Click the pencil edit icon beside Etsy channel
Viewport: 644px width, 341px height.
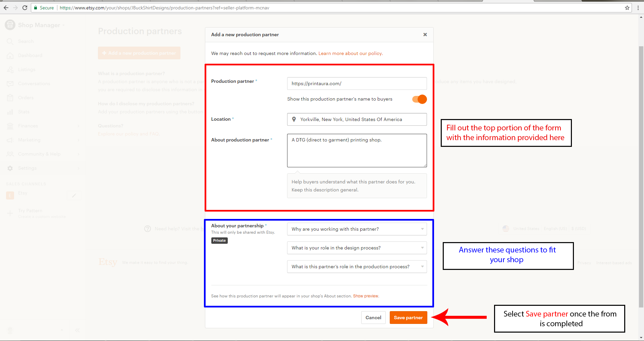coord(74,195)
